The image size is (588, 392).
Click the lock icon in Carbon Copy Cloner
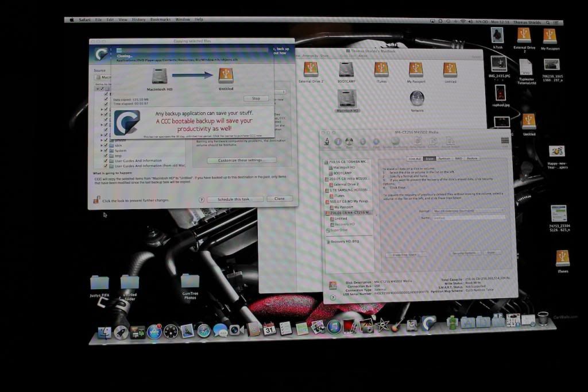coord(96,200)
